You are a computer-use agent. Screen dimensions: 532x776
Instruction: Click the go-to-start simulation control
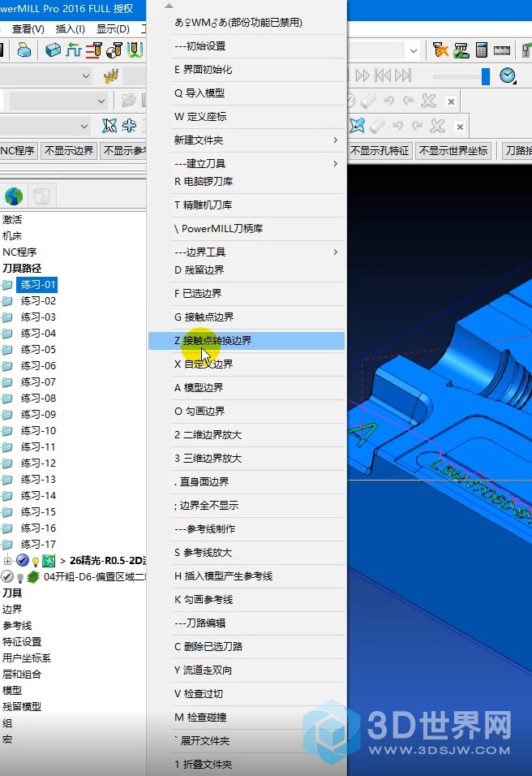pos(383,75)
